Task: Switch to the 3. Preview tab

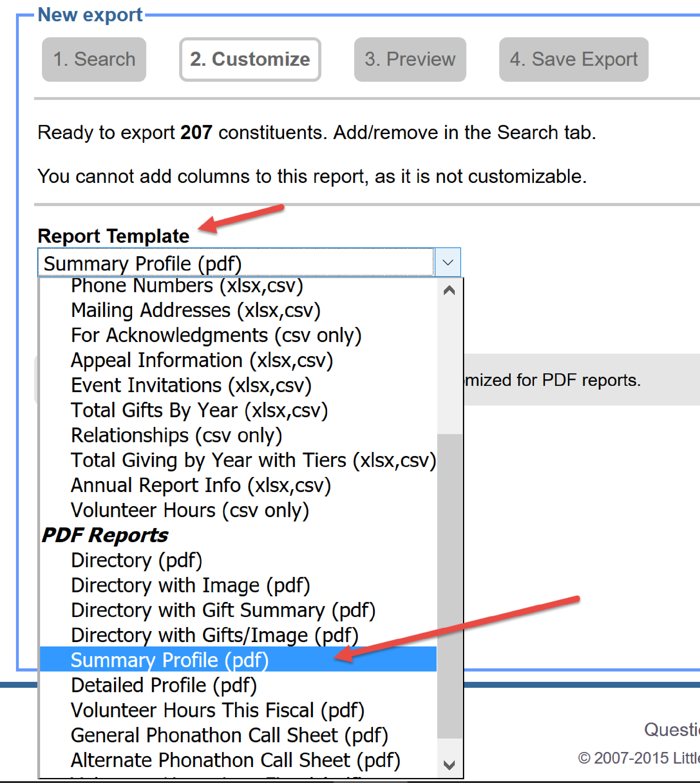Action: pos(409,59)
